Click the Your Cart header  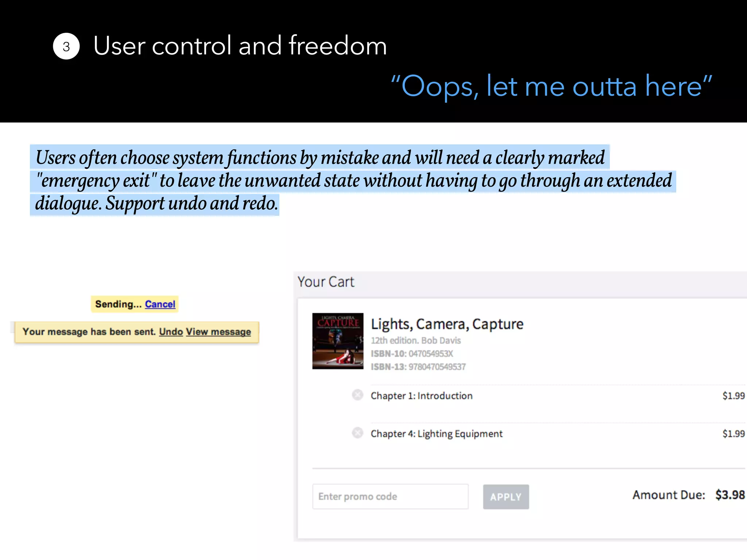pos(326,282)
